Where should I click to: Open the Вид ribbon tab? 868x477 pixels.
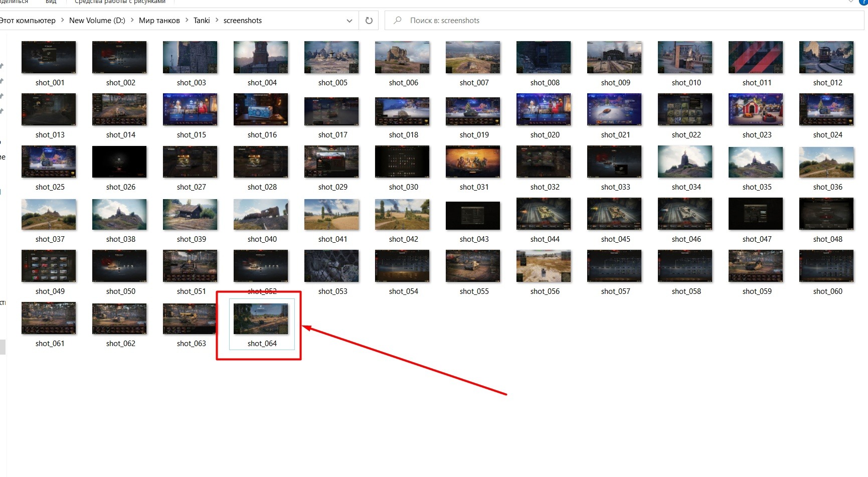(x=51, y=2)
